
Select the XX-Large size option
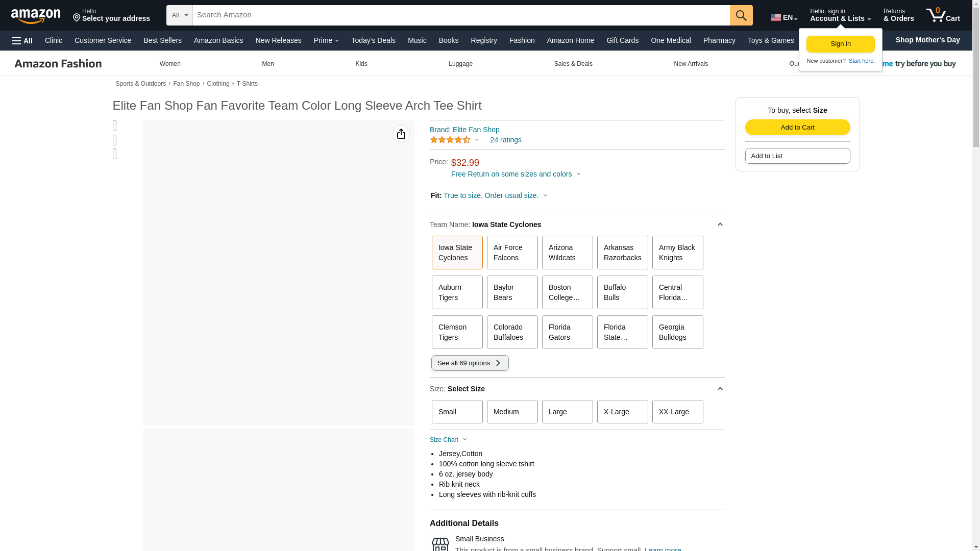point(677,412)
